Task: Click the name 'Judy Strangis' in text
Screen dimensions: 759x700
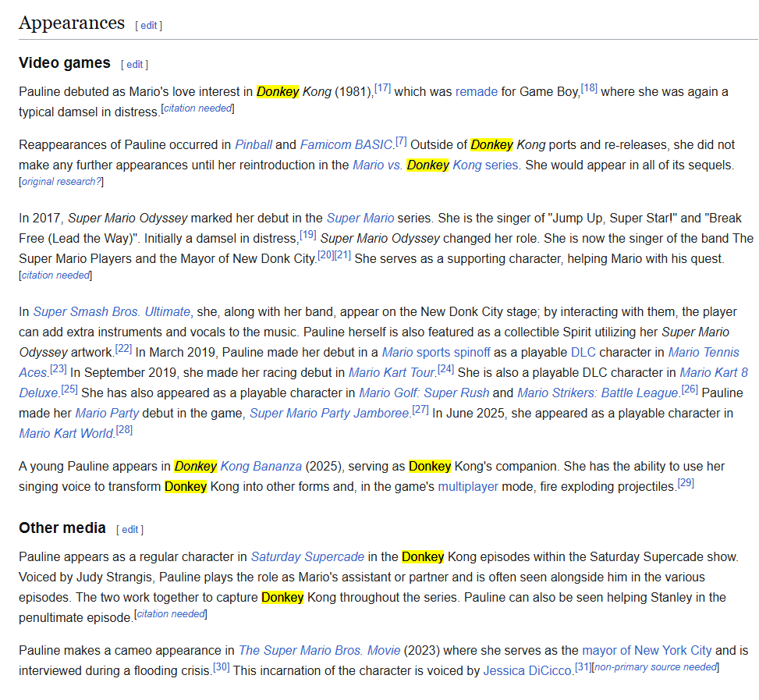Action: point(115,577)
